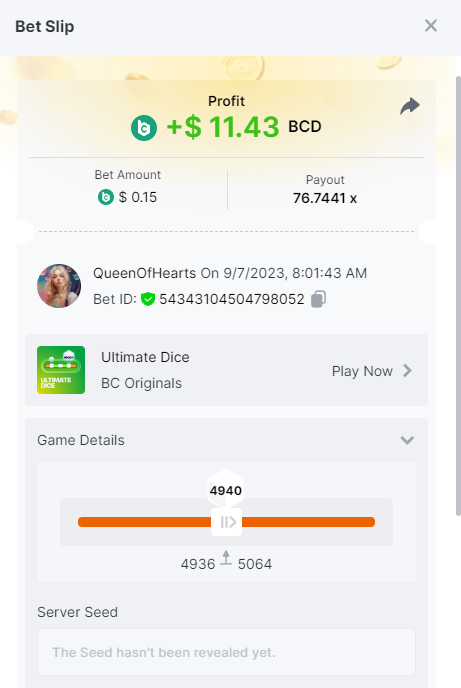
Task: Click the BCD coin icon beside profit
Action: tap(144, 128)
